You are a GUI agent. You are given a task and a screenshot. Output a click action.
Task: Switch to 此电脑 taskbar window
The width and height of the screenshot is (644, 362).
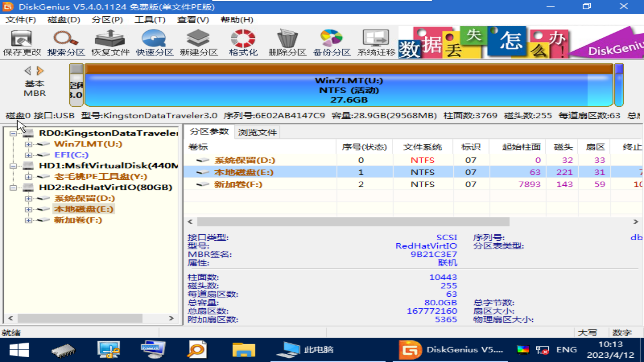point(305,350)
